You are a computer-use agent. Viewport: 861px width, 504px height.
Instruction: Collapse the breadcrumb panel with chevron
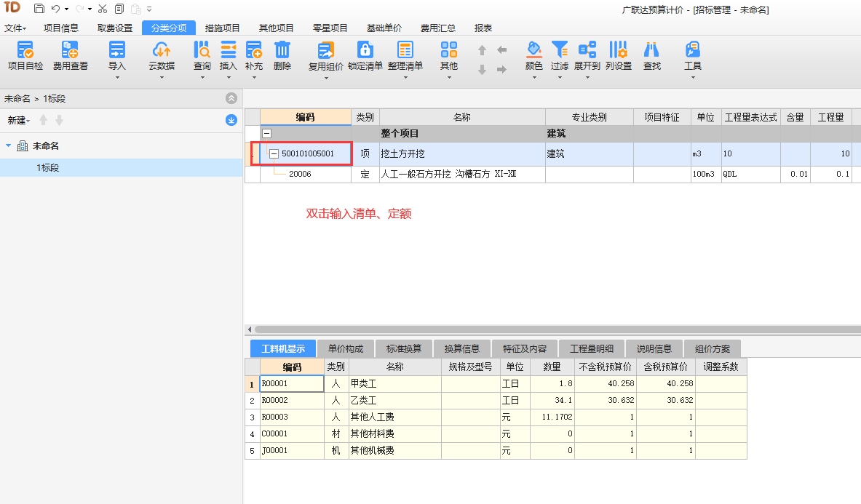pyautogui.click(x=231, y=97)
